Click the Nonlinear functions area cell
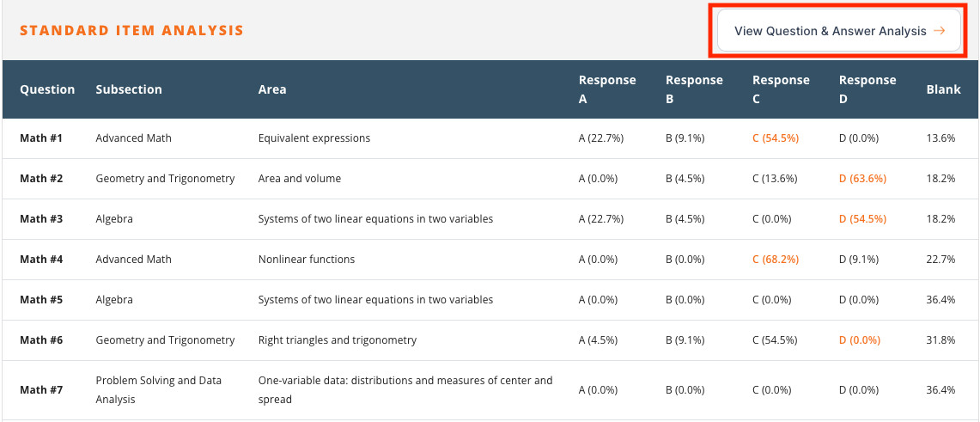 307,260
